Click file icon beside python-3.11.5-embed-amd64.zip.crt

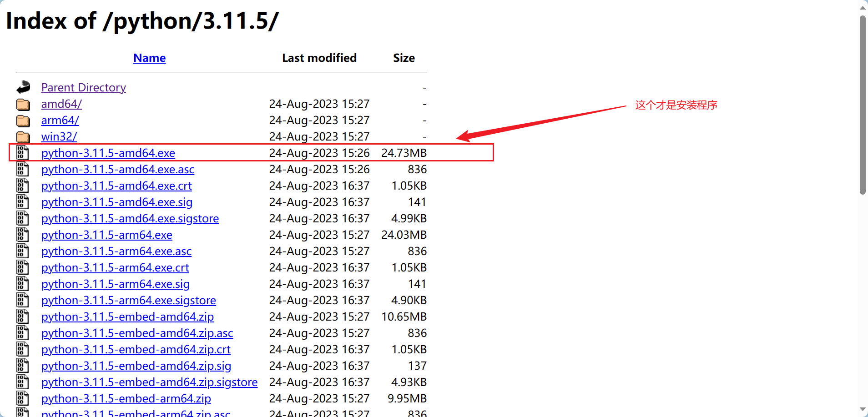23,349
